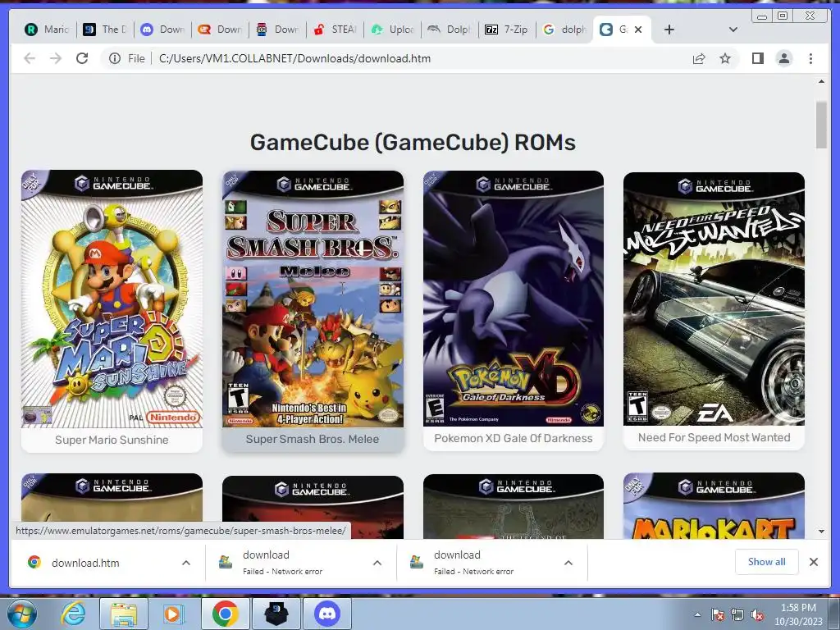Open the Chrome profile avatar
This screenshot has height=630, width=840.
tap(783, 58)
